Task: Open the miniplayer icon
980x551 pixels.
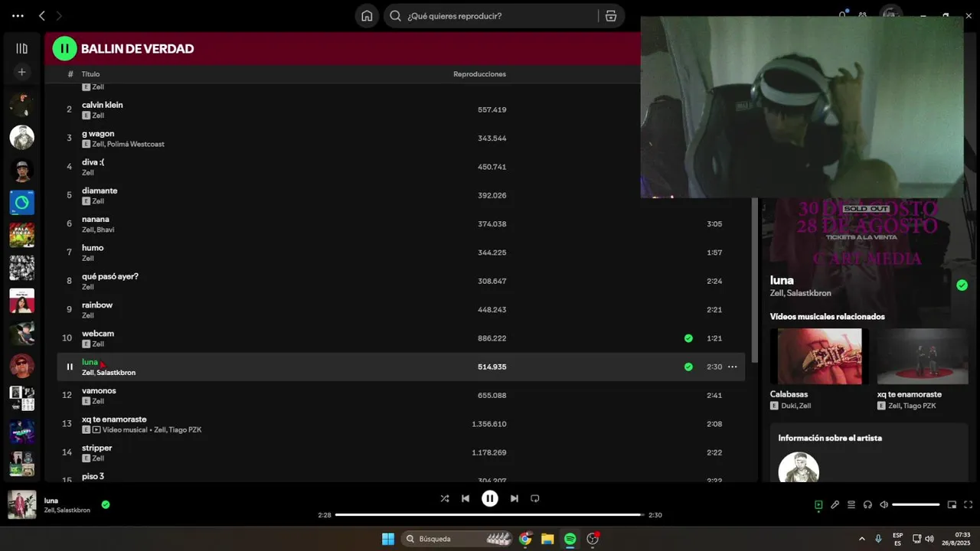Action: tap(952, 504)
